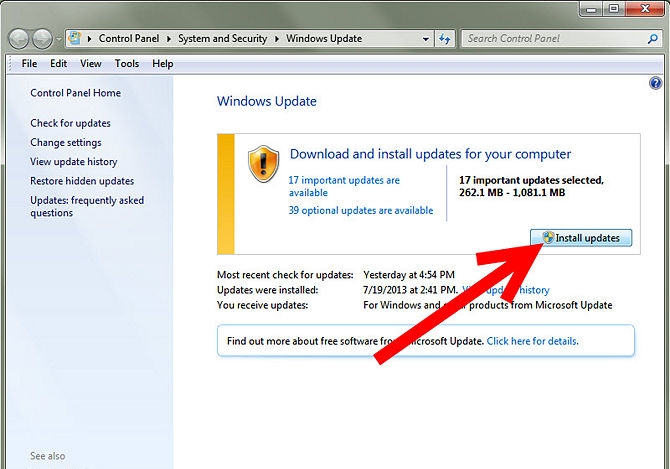This screenshot has width=670, height=469.
Task: Select Control Panel breadcrumb
Action: (129, 38)
